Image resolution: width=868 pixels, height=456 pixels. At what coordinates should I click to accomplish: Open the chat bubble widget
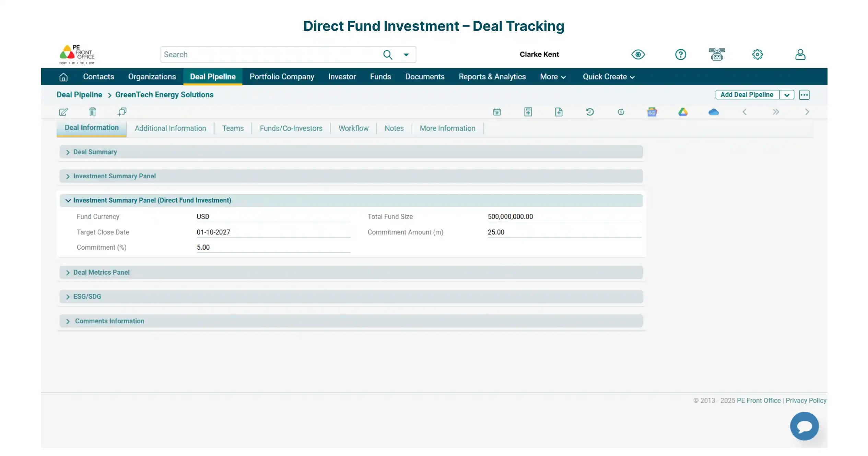(x=804, y=426)
